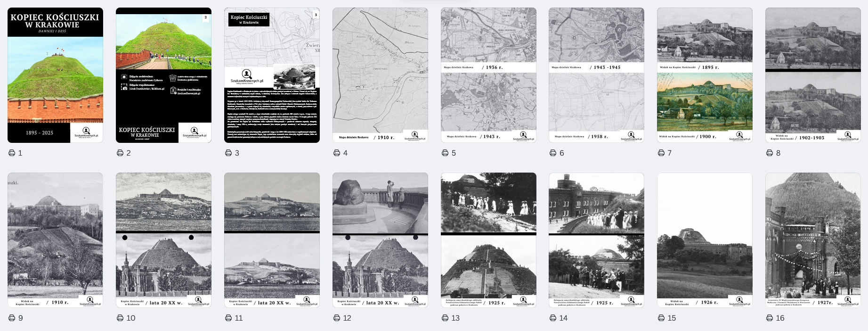Select page 12 thumbnail showing boulder on terrace
The width and height of the screenshot is (868, 331).
[x=380, y=240]
